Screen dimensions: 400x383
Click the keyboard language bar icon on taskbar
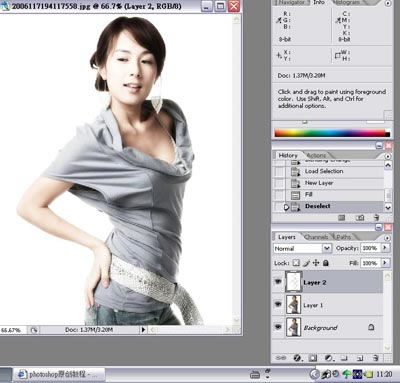(x=255, y=374)
